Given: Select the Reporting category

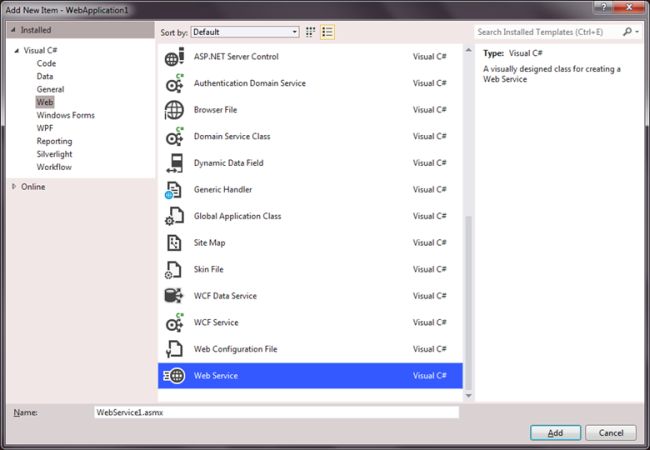Looking at the screenshot, I should pyautogui.click(x=54, y=141).
